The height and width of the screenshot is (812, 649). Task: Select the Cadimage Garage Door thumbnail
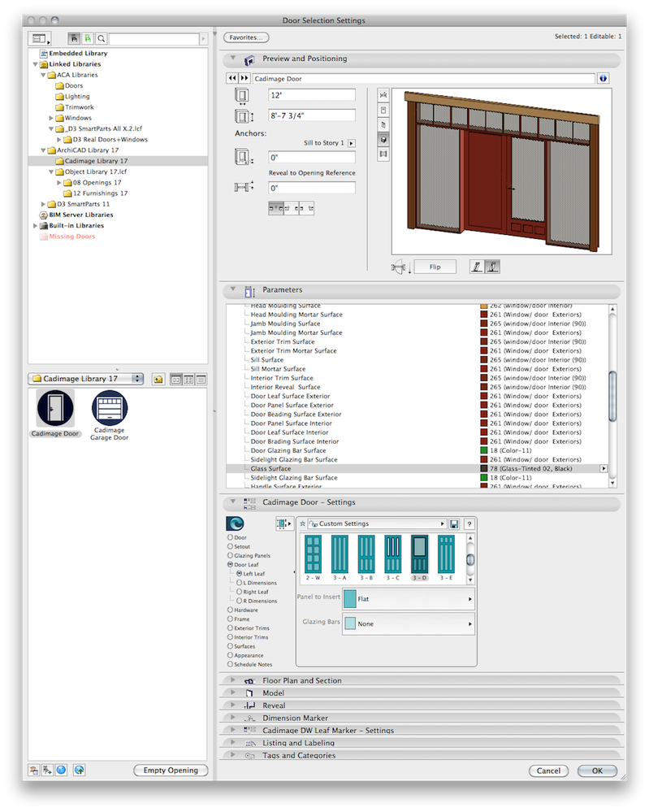click(x=109, y=416)
